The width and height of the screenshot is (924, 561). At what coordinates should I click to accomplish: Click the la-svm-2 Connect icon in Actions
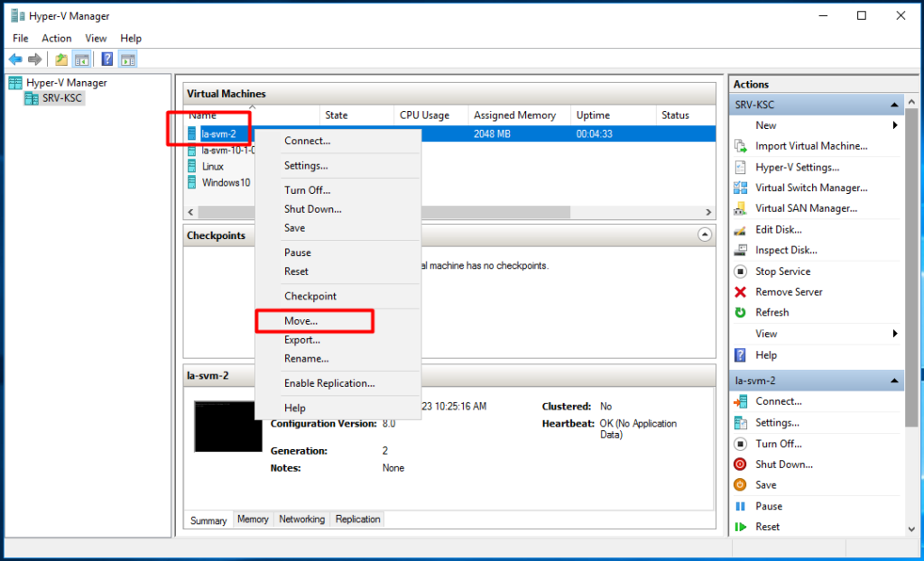740,402
